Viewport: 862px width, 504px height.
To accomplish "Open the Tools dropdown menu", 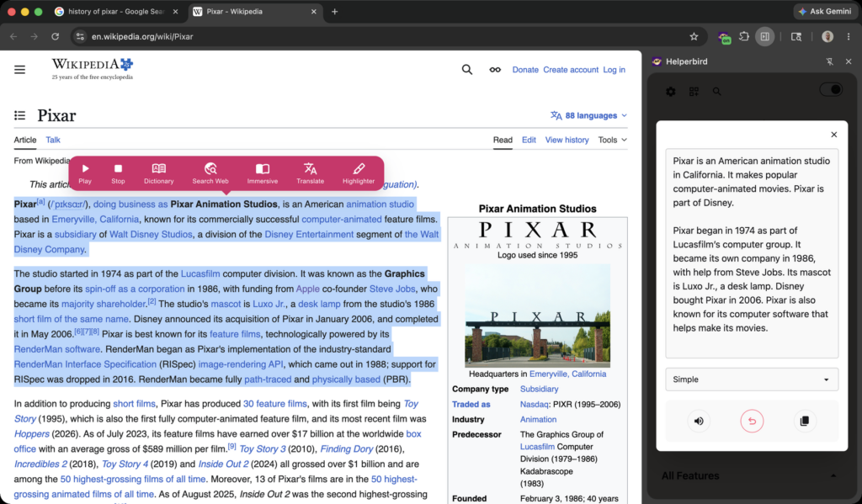I will pos(613,141).
